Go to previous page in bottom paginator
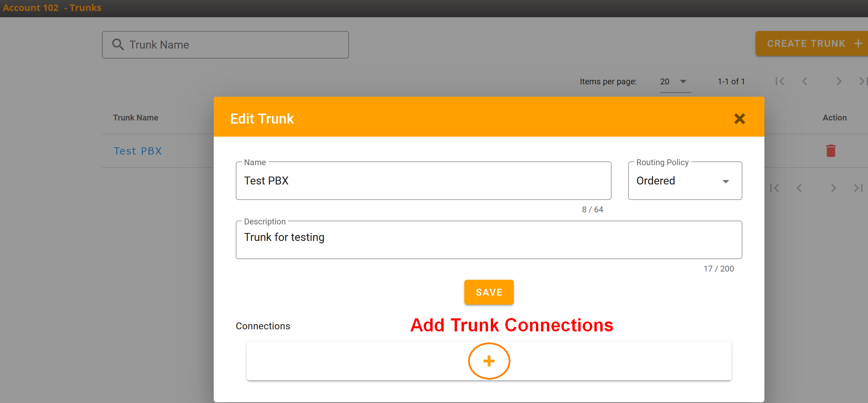This screenshot has width=868, height=403. 799,188
